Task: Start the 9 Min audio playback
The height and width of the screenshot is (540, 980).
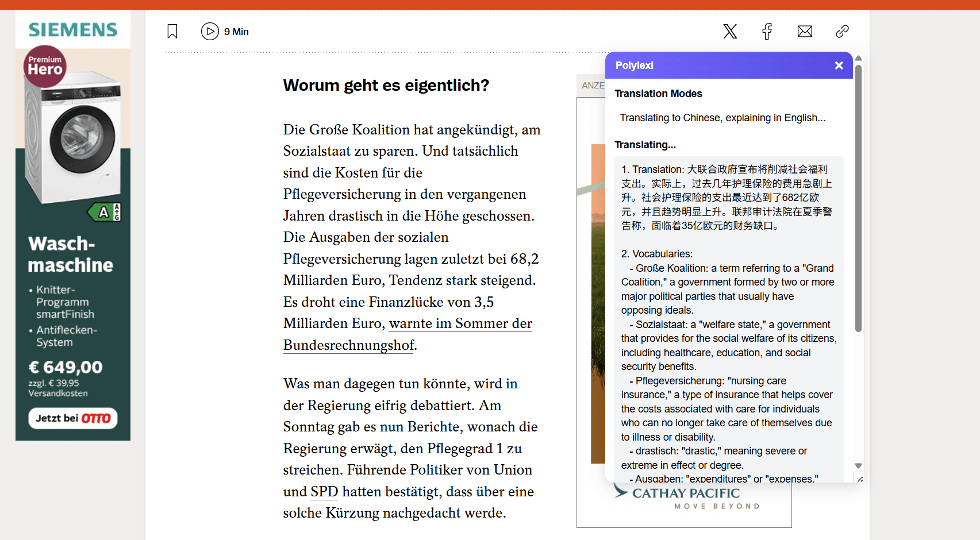Action: click(210, 32)
